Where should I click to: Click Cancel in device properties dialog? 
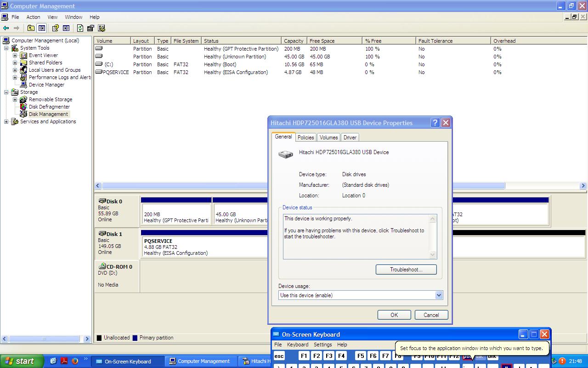(431, 315)
